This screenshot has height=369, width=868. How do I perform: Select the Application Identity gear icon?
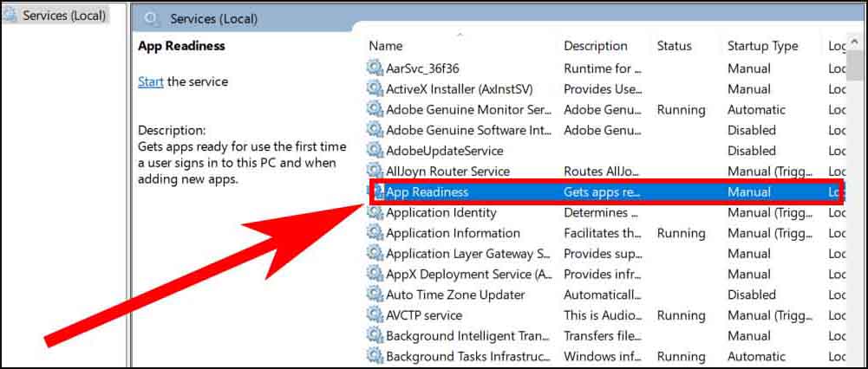(375, 212)
